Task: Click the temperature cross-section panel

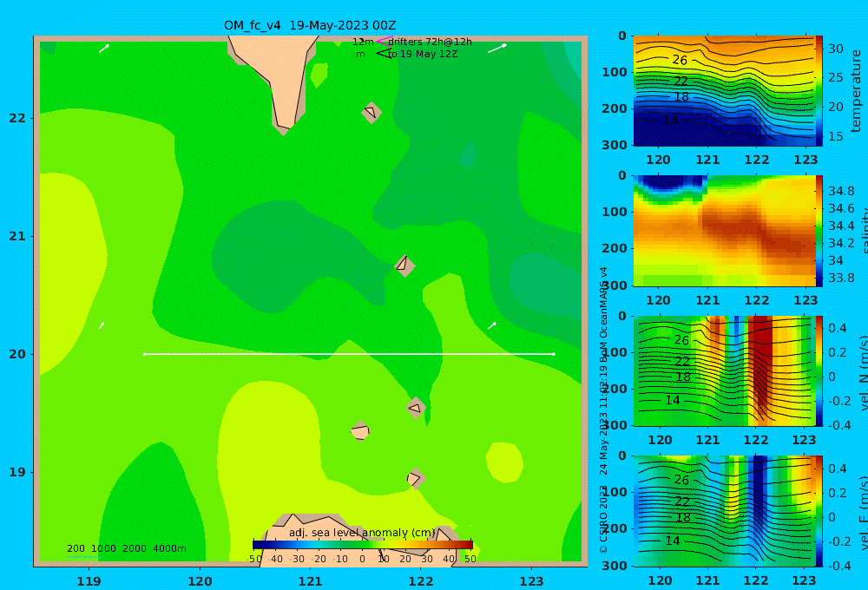Action: [x=724, y=91]
